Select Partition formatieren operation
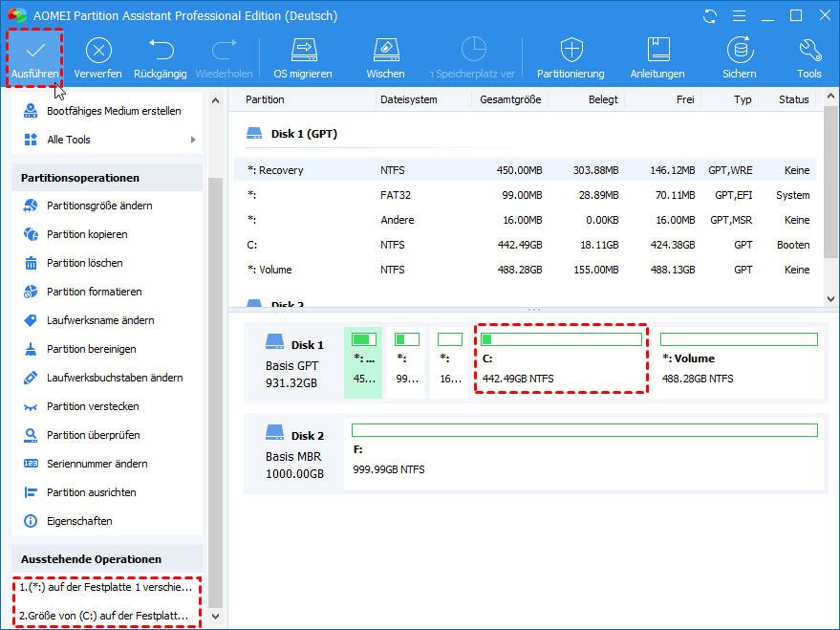 tap(94, 292)
